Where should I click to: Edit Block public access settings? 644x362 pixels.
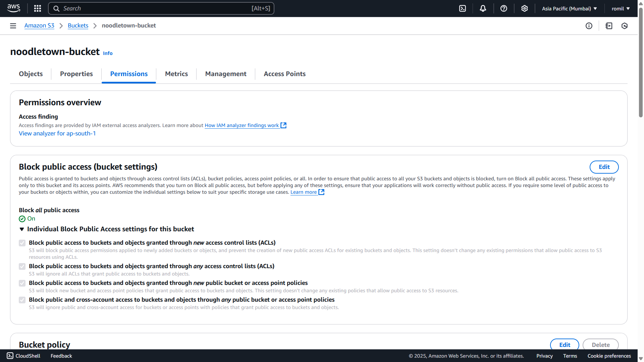point(604,167)
